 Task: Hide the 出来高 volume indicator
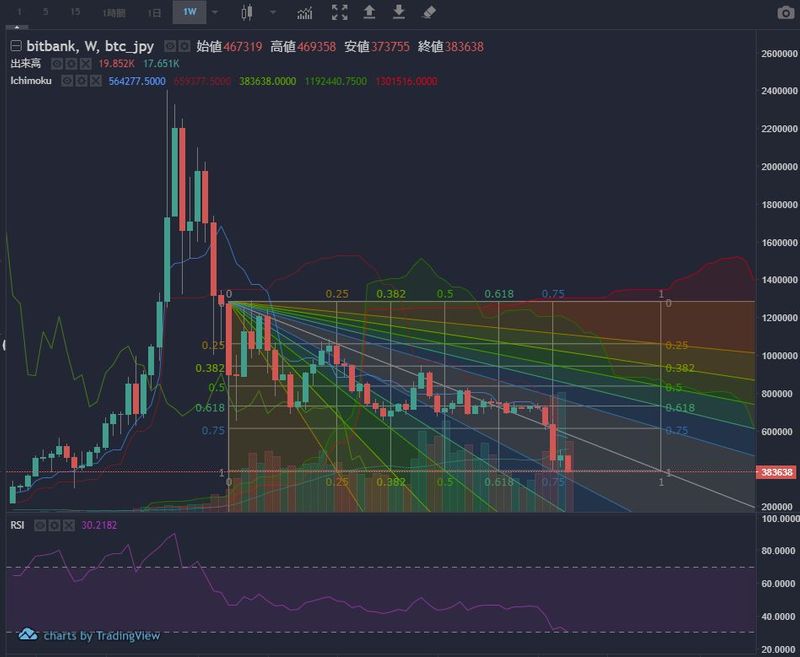(57, 63)
